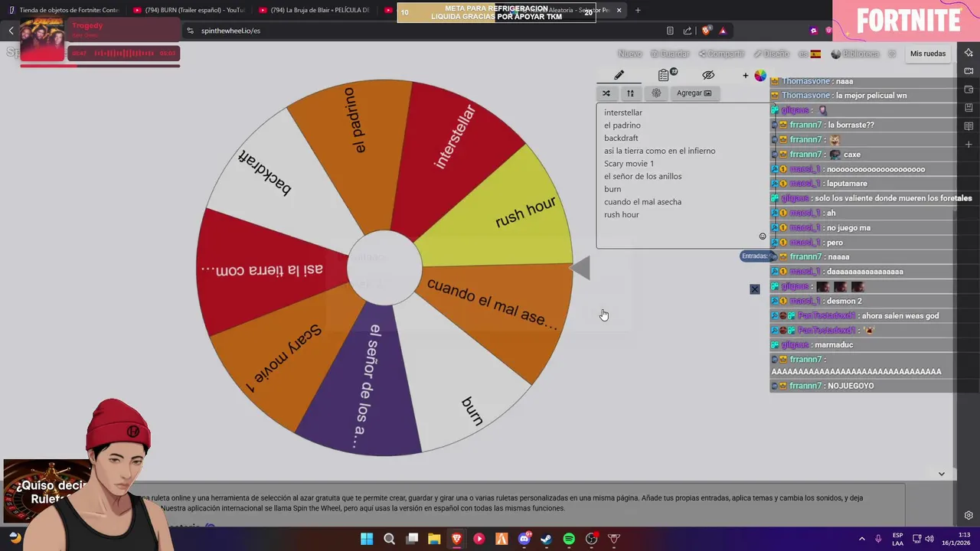Click 'el señor de los anillos' entry
The height and width of the screenshot is (551, 980).
[642, 177]
